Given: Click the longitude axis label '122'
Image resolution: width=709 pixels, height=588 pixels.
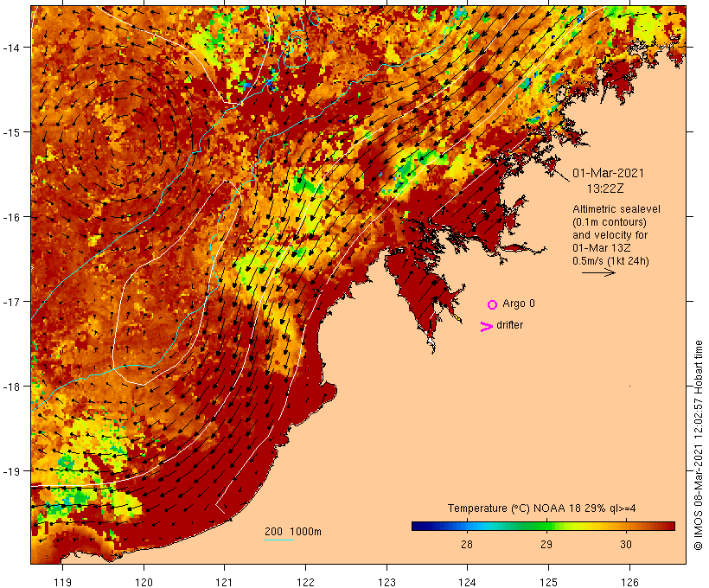Looking at the screenshot, I should click(x=306, y=582).
